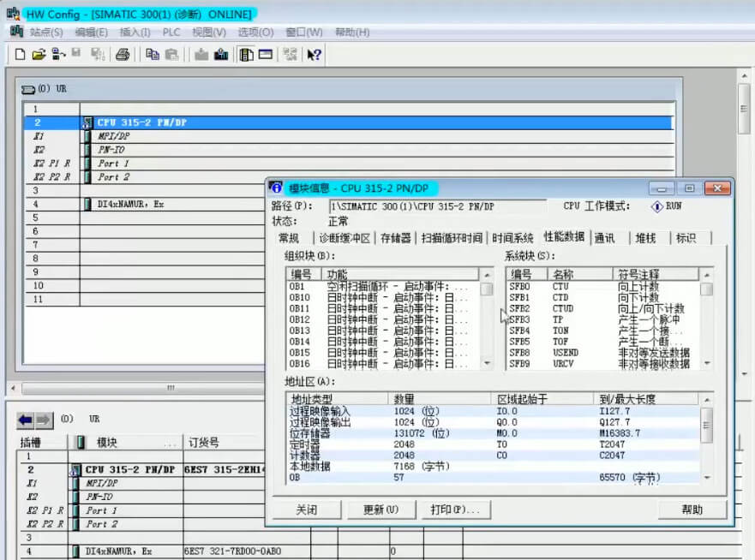755x560 pixels.
Task: Click order number 6ES7 321-7RD00-0AB0
Action: 233,551
